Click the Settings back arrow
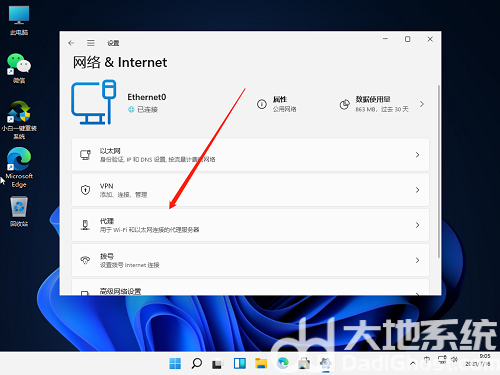Screen dimensions: 500x375 point(71,43)
